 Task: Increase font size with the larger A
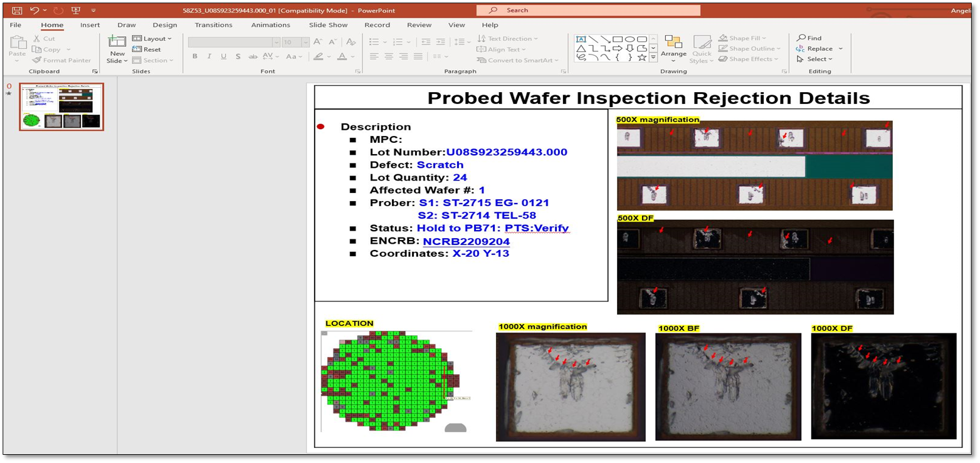click(318, 42)
